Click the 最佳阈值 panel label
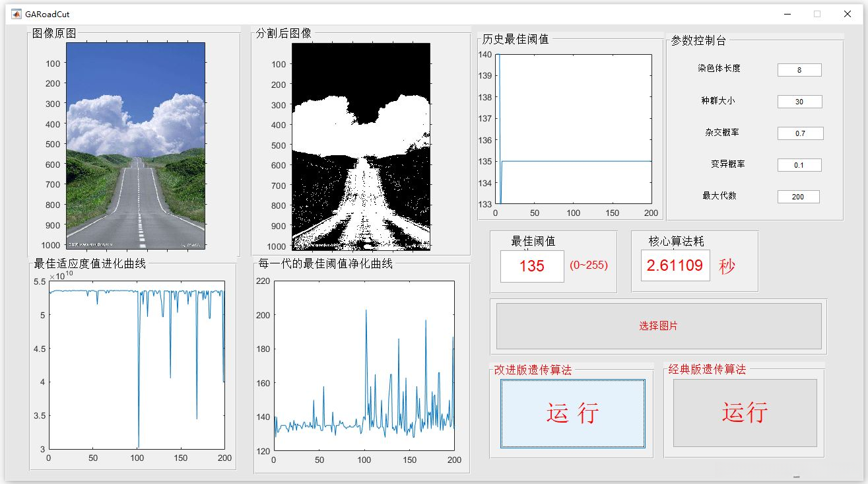 point(533,242)
